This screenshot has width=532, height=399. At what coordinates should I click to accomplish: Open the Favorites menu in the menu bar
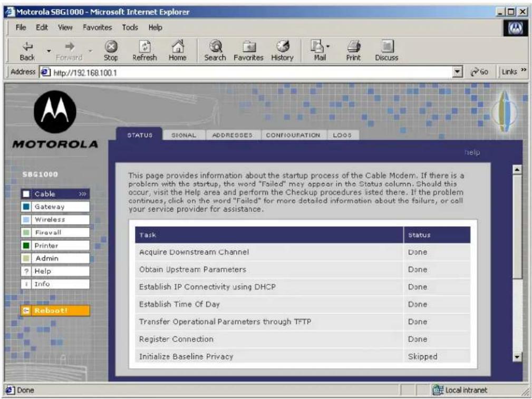click(x=98, y=27)
